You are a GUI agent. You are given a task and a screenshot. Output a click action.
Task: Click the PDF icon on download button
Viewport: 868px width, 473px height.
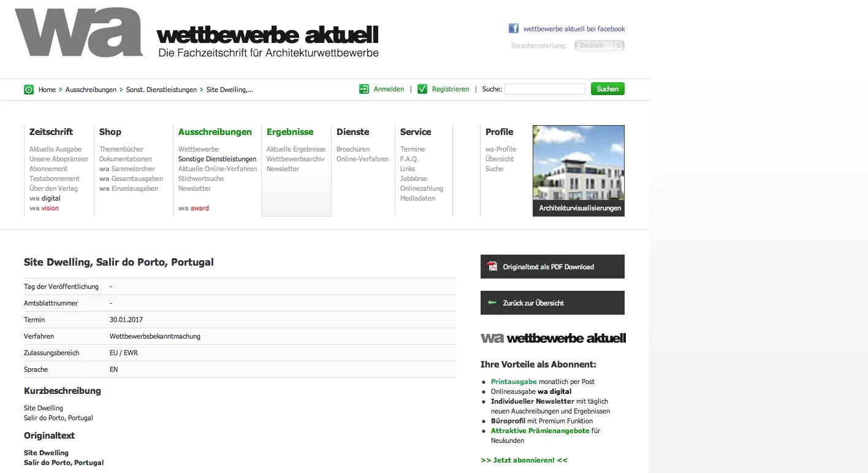tap(492, 266)
